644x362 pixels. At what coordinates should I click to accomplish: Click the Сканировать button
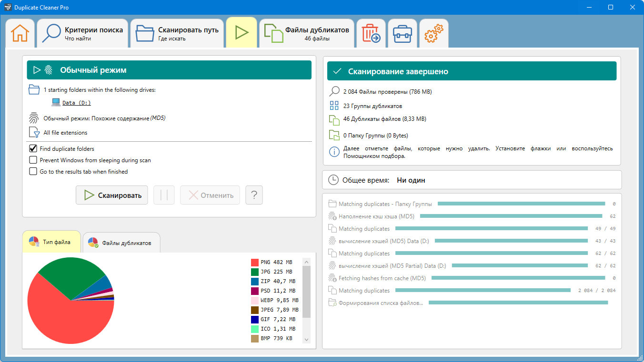(112, 195)
